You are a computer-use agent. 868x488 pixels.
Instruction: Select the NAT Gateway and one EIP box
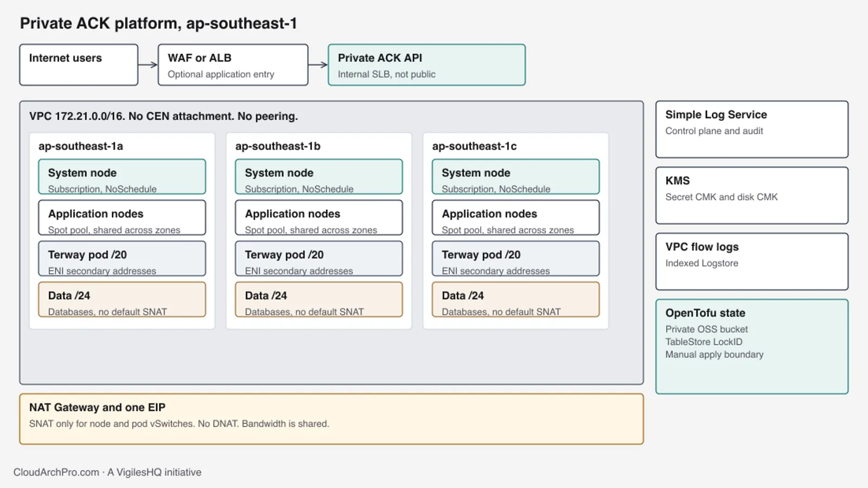331,419
